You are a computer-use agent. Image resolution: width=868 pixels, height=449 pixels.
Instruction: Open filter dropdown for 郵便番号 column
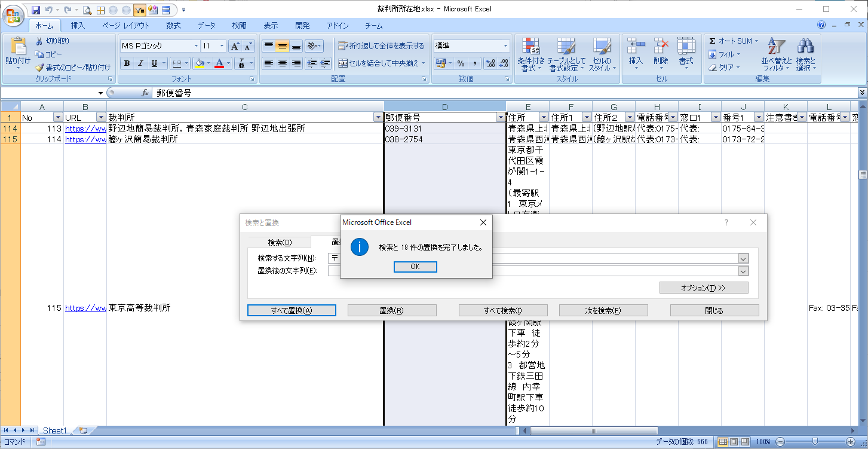(500, 118)
